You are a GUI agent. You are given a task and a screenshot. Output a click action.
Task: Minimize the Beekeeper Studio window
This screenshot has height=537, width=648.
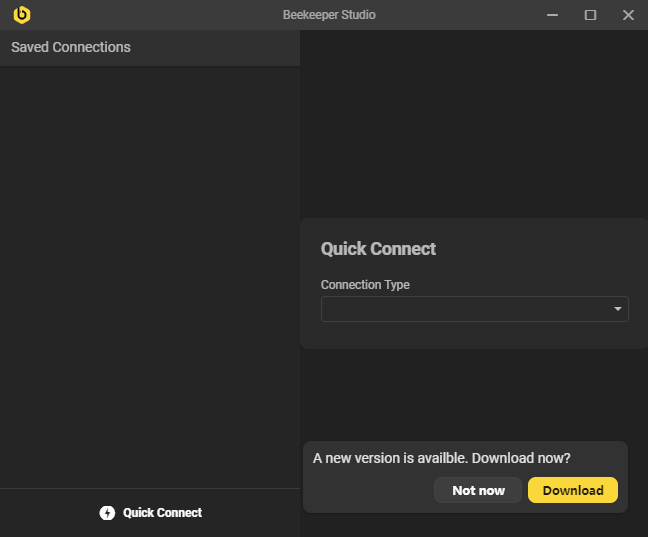pyautogui.click(x=553, y=15)
